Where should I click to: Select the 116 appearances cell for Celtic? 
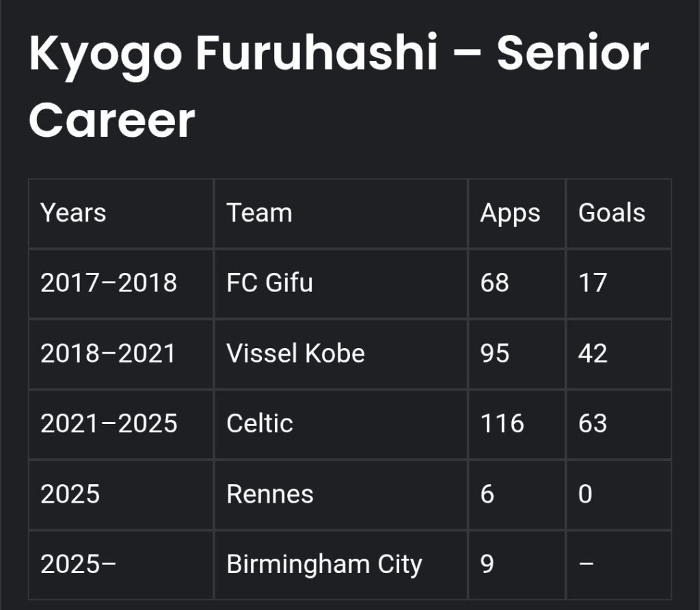pos(517,424)
